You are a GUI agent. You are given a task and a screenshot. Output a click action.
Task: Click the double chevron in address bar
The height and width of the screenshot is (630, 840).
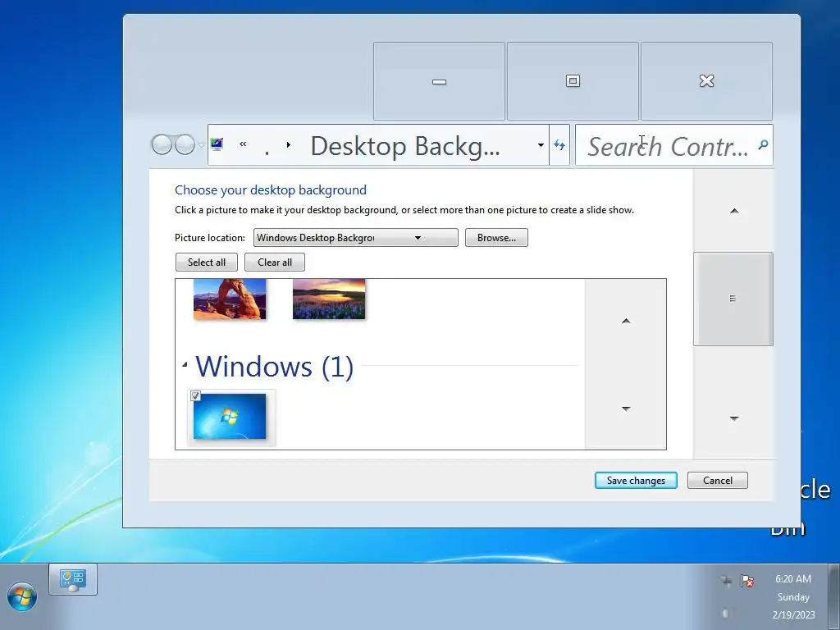point(243,144)
